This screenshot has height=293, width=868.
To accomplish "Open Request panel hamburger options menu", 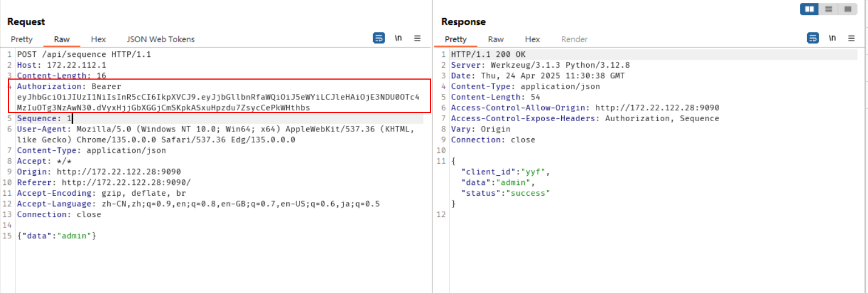I will point(418,38).
